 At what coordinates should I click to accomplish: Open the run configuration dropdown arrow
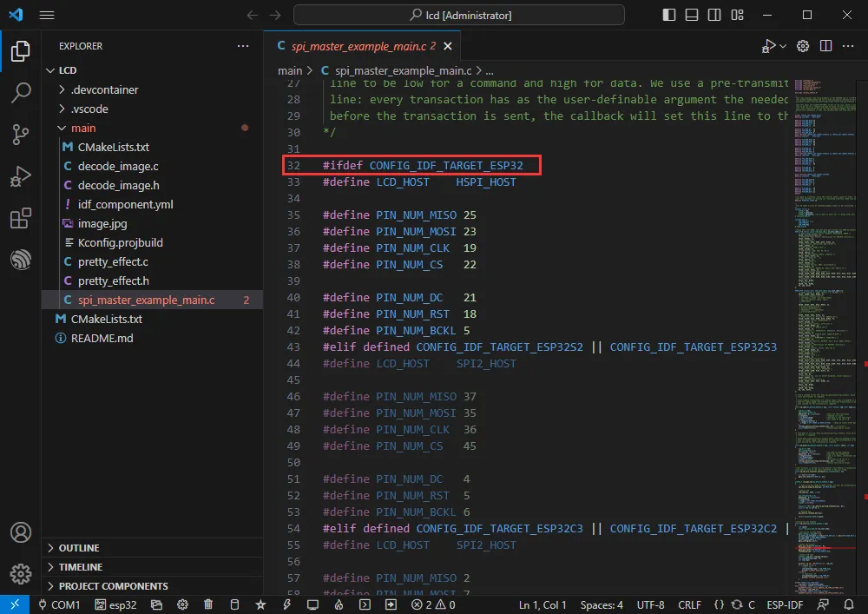coord(781,46)
